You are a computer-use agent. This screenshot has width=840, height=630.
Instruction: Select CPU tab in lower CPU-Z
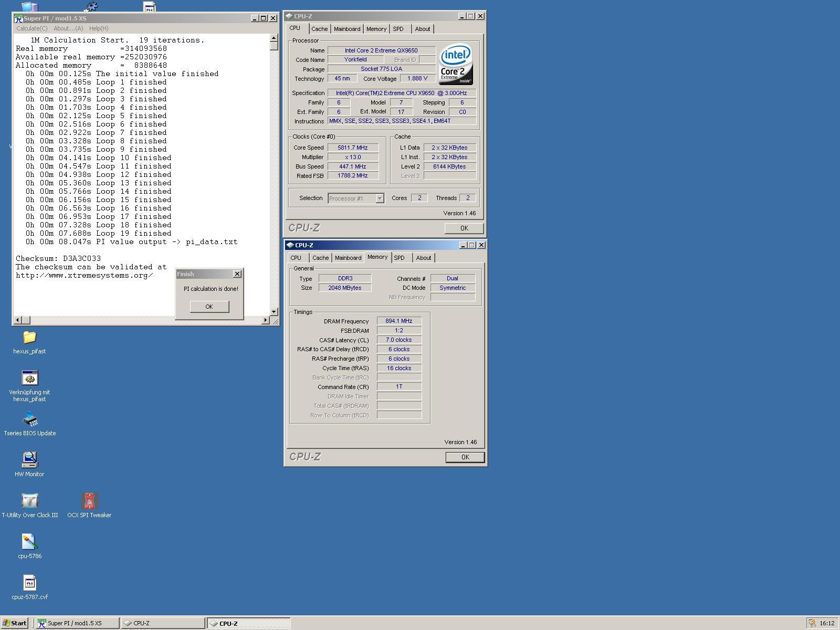point(296,258)
